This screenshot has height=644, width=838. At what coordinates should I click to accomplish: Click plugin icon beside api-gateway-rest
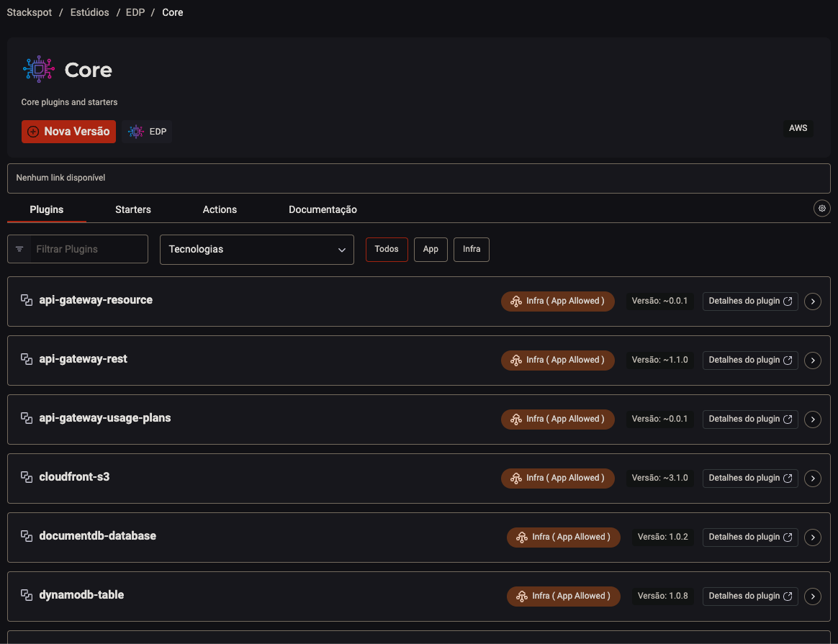tap(26, 359)
